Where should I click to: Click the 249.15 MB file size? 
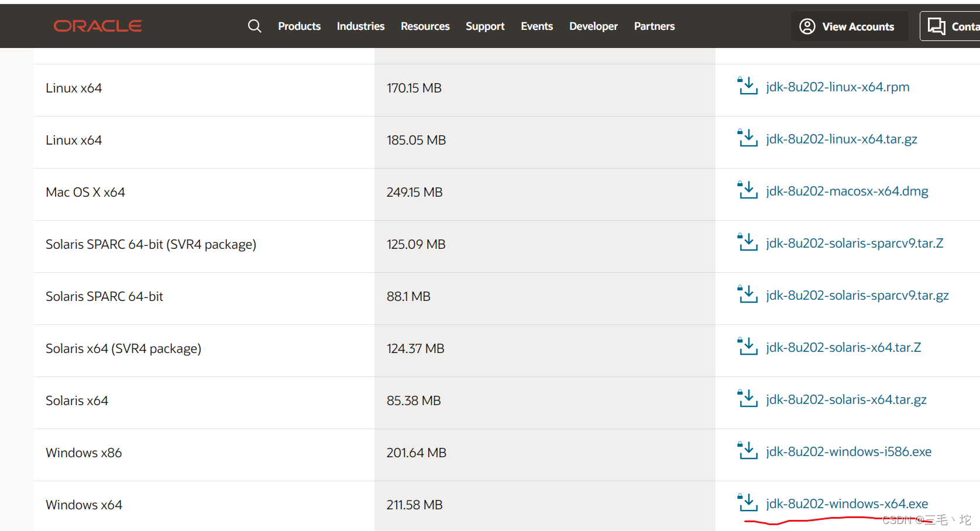pos(414,192)
